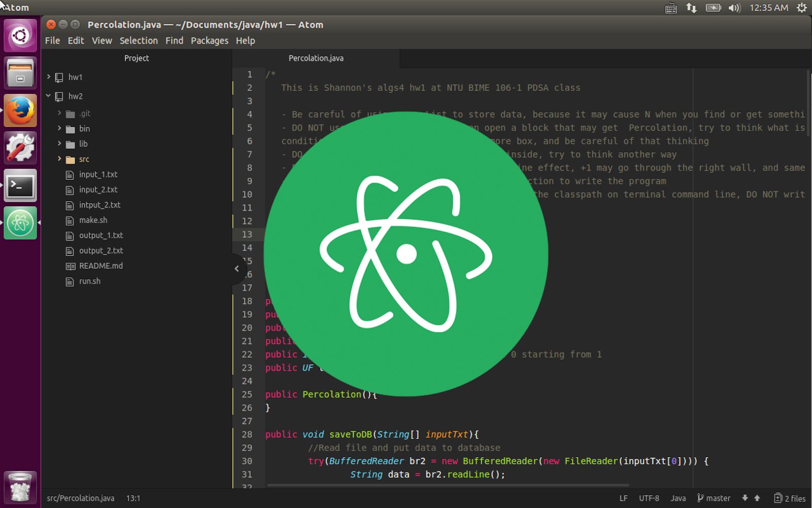Click the folder icon for src
Screen dimensions: 812x508
(x=71, y=160)
